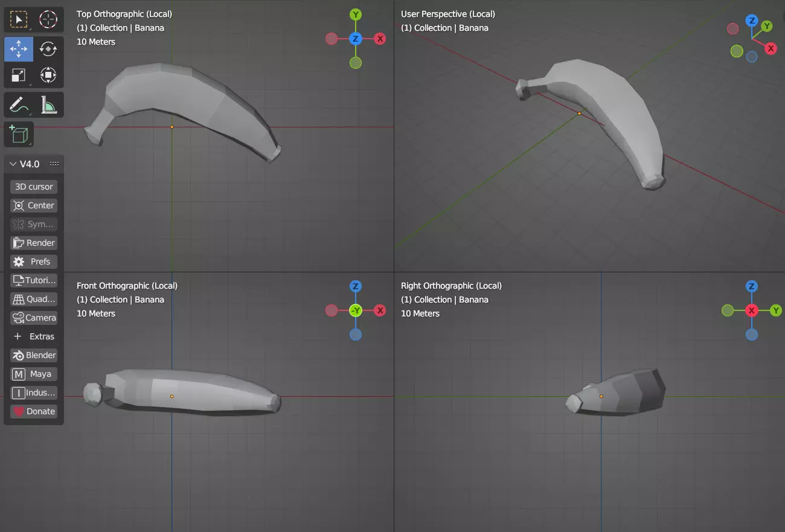Click Y axis on Top view gizmo
785x532 pixels.
[x=356, y=14]
